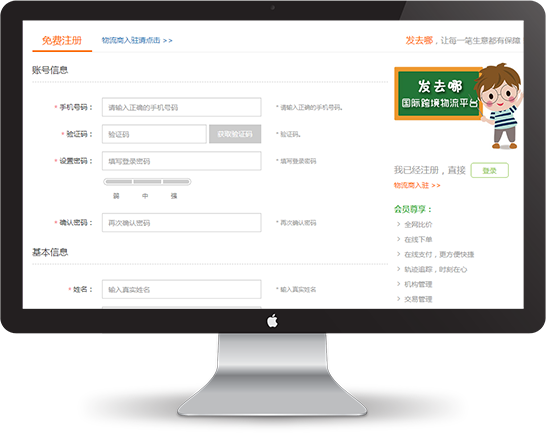Click the 获取验证码 button
This screenshot has width=546, height=433.
tap(235, 134)
